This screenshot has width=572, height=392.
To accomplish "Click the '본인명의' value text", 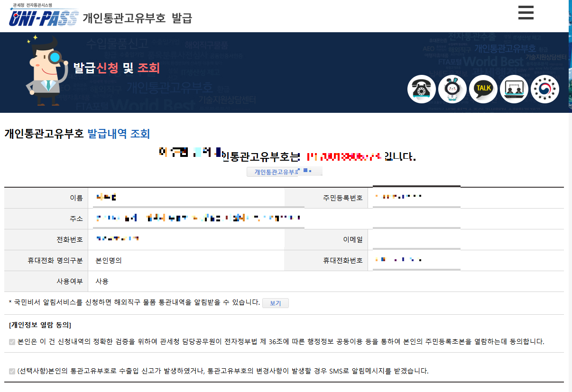I will click(x=109, y=260).
